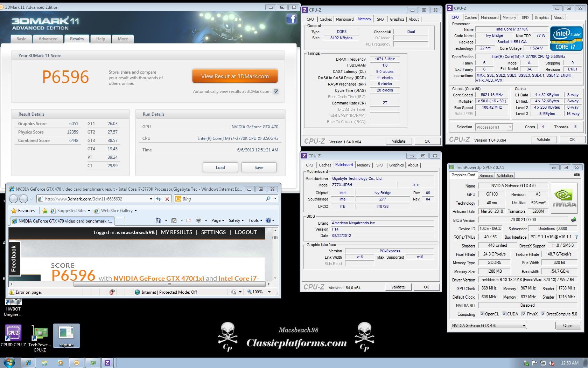The width and height of the screenshot is (588, 368).
Task: Click the Favorites star button in IE
Action: tap(23, 211)
